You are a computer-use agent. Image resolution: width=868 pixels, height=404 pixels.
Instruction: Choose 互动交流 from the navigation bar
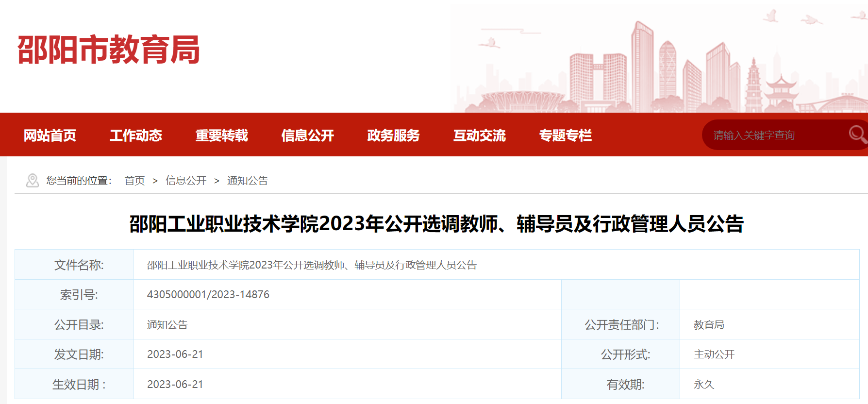click(x=480, y=135)
